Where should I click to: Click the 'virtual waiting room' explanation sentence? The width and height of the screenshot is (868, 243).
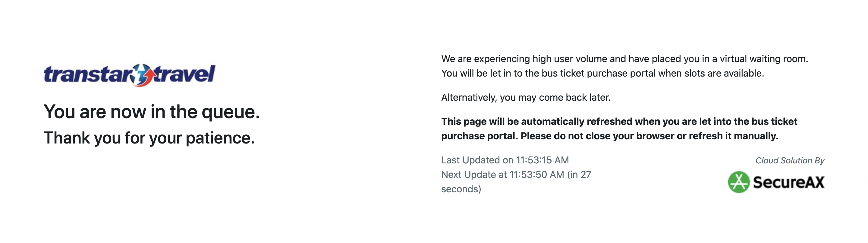[x=625, y=59]
